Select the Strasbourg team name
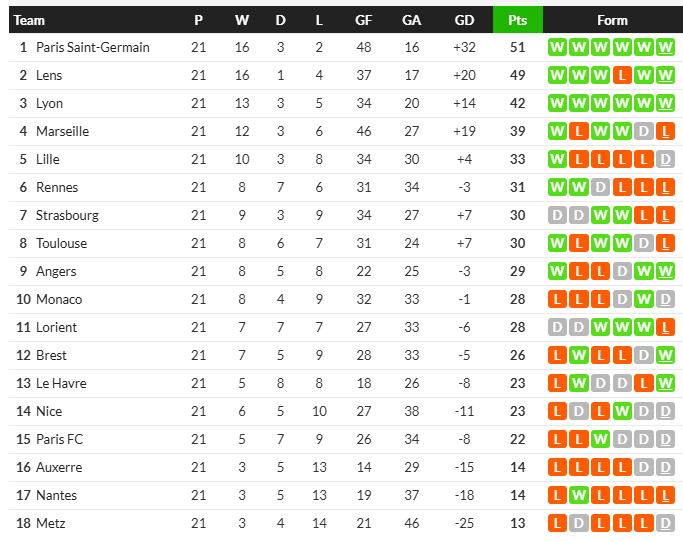The image size is (683, 541). [67, 215]
